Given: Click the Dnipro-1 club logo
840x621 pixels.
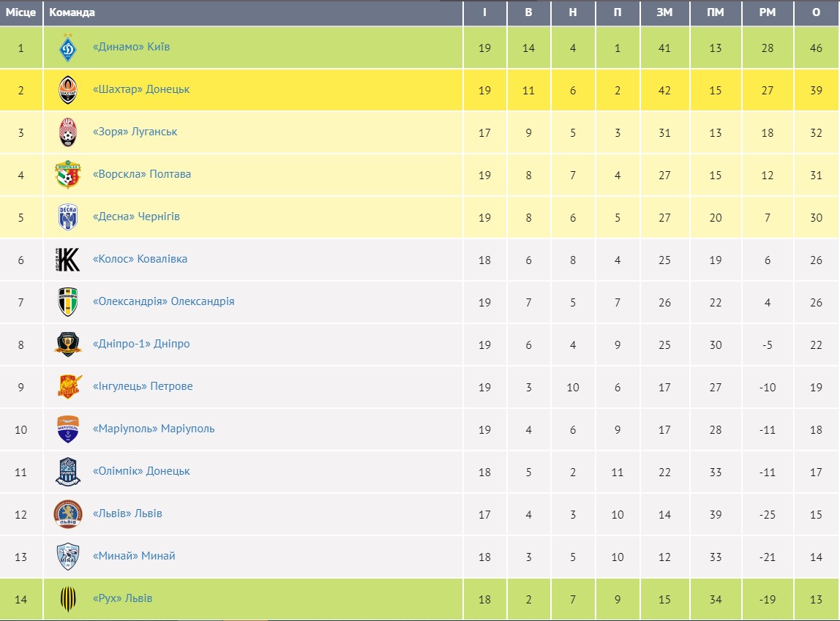Looking at the screenshot, I should point(68,344).
